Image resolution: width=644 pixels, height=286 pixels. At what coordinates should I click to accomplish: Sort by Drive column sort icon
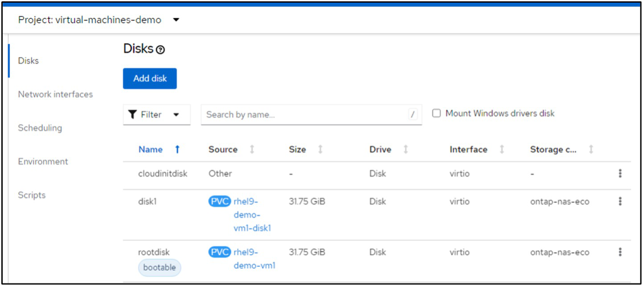click(406, 149)
